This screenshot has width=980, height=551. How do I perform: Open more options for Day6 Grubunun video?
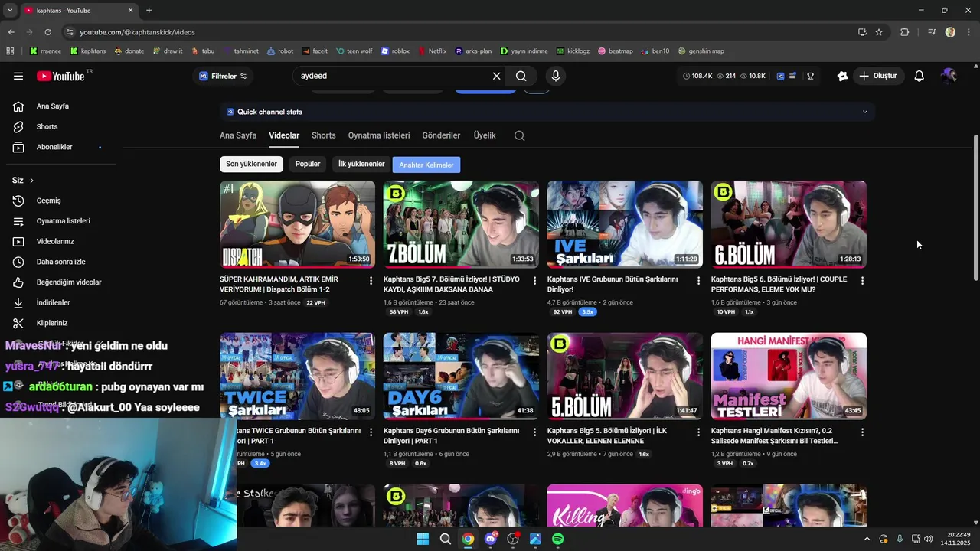tap(535, 432)
